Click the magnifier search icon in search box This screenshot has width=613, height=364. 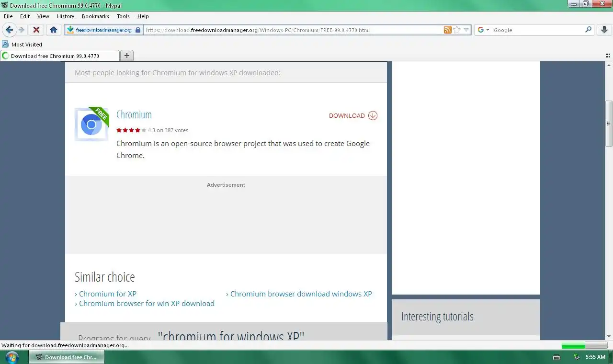[x=589, y=30]
